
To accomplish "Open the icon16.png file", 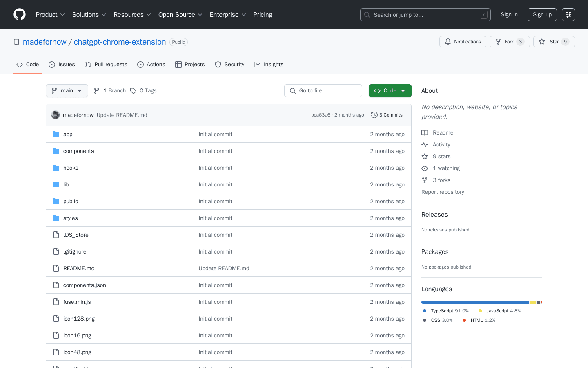I will point(77,335).
